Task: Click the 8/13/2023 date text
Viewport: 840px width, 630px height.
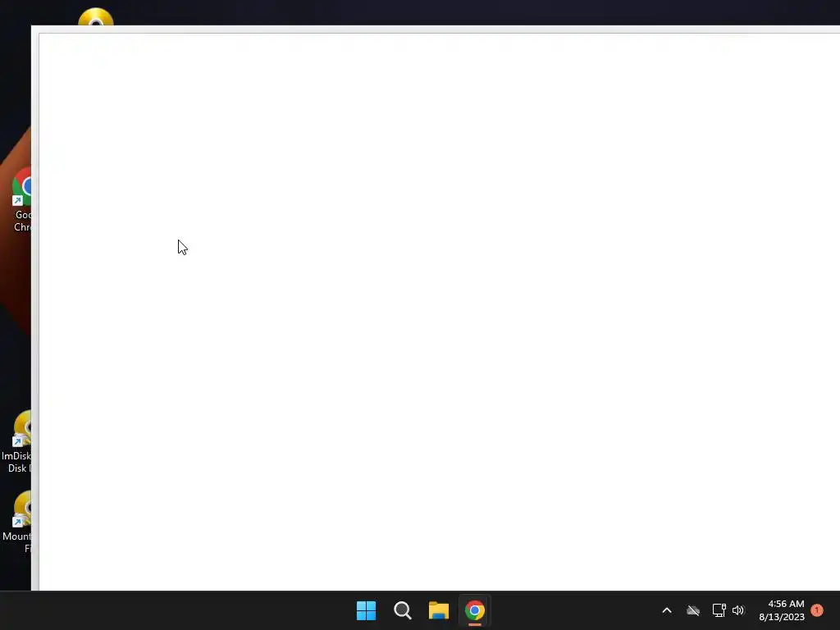Action: coord(782,617)
